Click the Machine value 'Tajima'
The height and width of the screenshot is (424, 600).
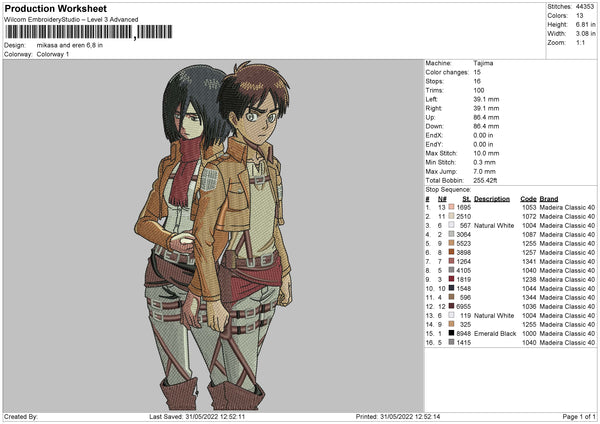[483, 63]
